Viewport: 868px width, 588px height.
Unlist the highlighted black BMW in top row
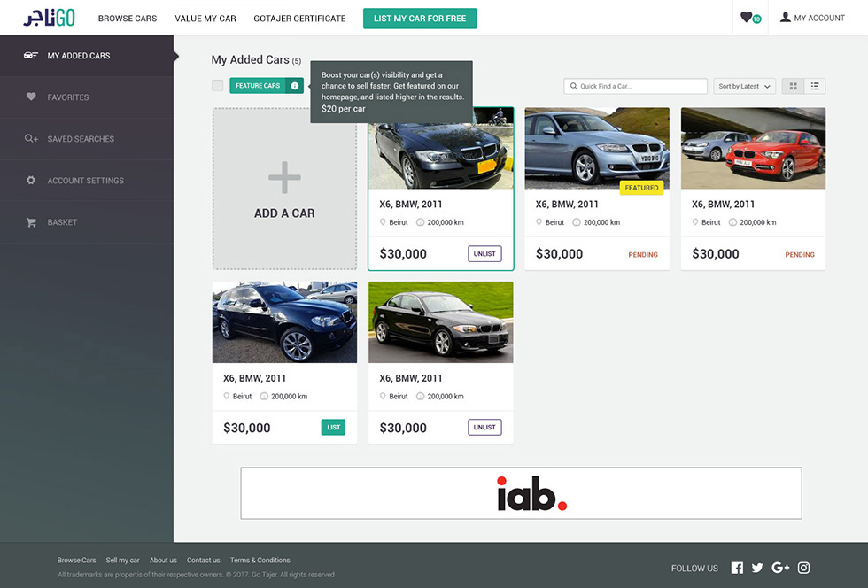(485, 253)
